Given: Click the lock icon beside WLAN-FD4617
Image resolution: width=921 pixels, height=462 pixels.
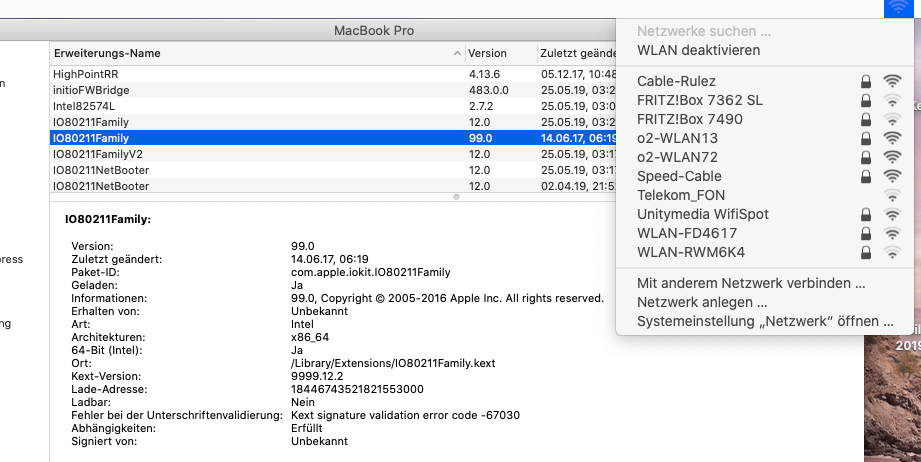Looking at the screenshot, I should 866,233.
